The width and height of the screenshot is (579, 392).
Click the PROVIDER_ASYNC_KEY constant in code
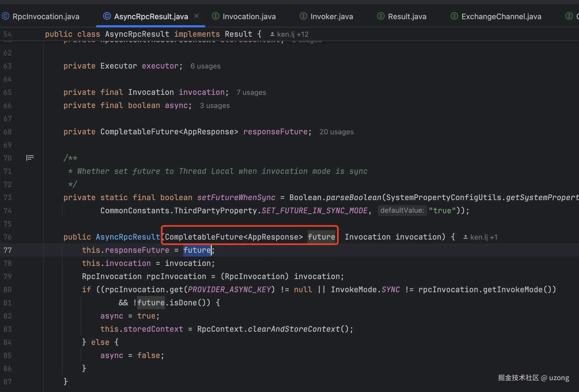[x=229, y=290]
